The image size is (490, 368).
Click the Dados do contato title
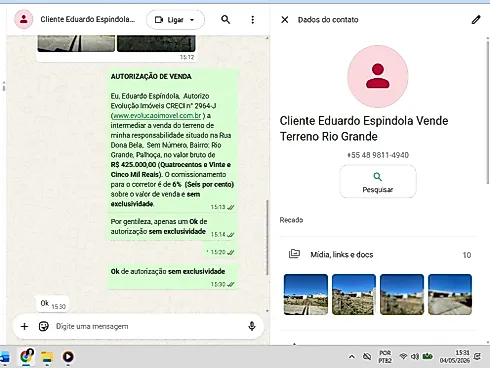328,20
